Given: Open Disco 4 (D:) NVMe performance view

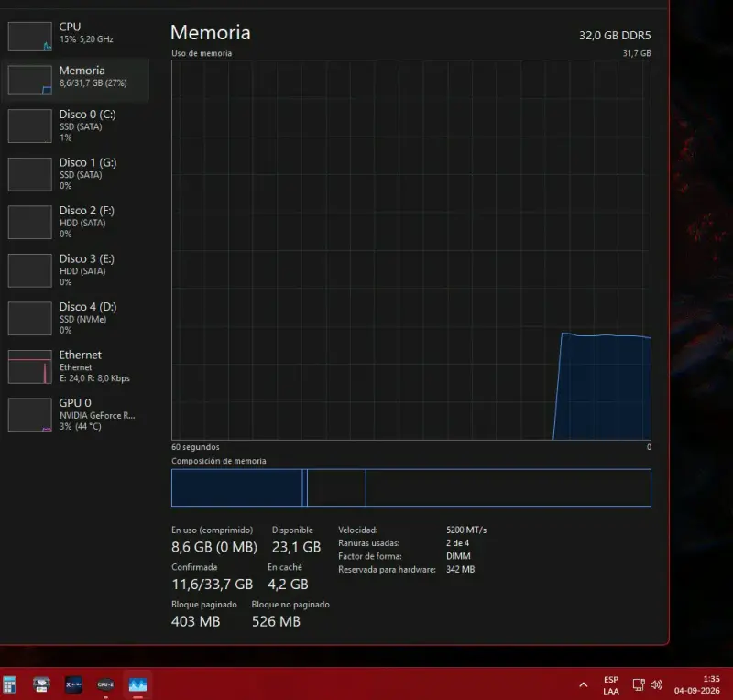Looking at the screenshot, I should coord(75,319).
